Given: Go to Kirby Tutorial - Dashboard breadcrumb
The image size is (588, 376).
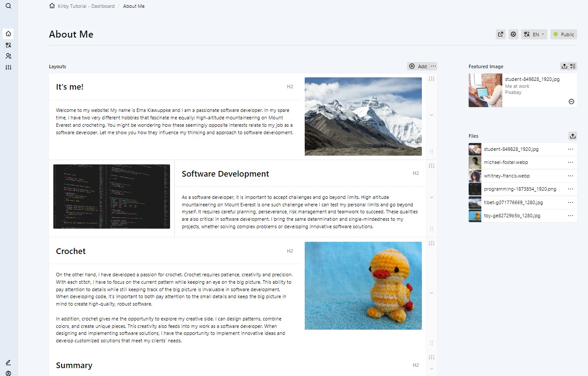Looking at the screenshot, I should click(x=86, y=6).
